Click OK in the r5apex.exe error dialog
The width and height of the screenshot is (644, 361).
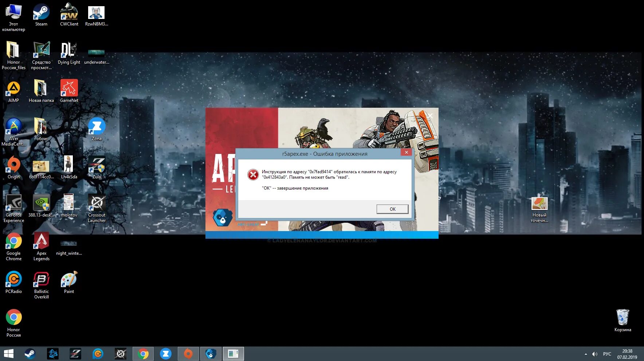coord(392,209)
